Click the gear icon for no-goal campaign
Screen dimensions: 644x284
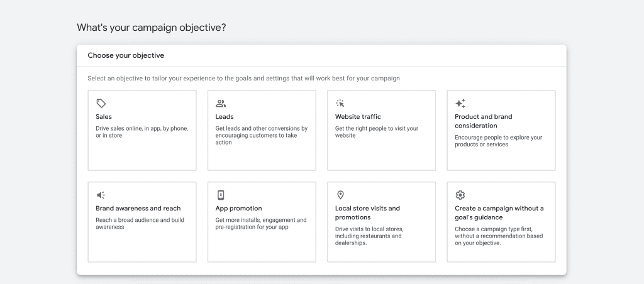[x=460, y=195]
